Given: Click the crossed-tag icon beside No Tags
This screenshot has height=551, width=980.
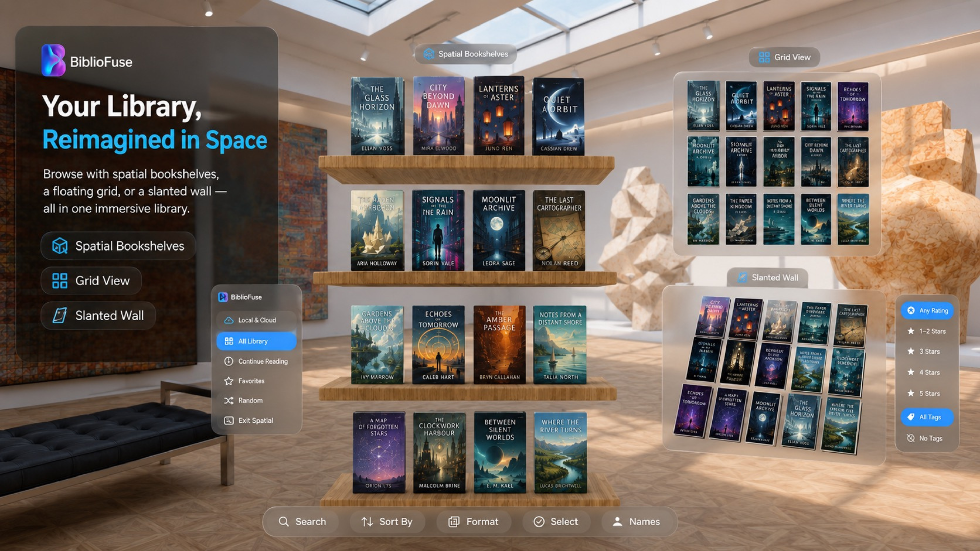Looking at the screenshot, I should [911, 438].
